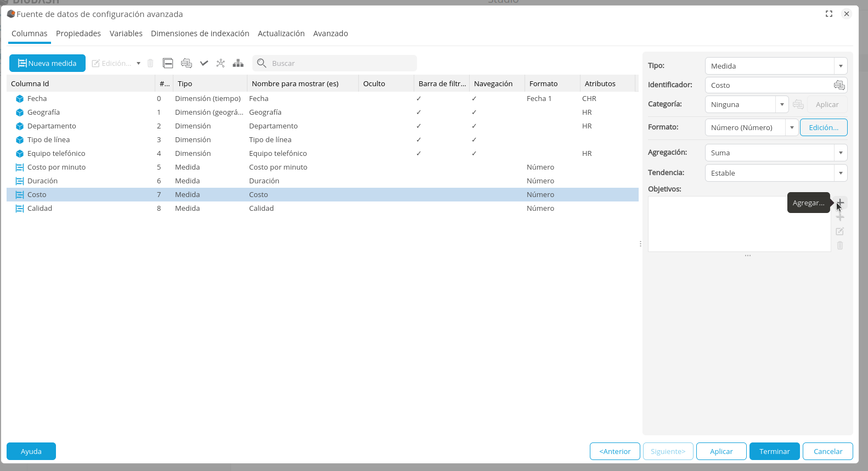Toggle Navegación checkmark for Departamento row
The height and width of the screenshot is (471, 868).
click(x=474, y=126)
